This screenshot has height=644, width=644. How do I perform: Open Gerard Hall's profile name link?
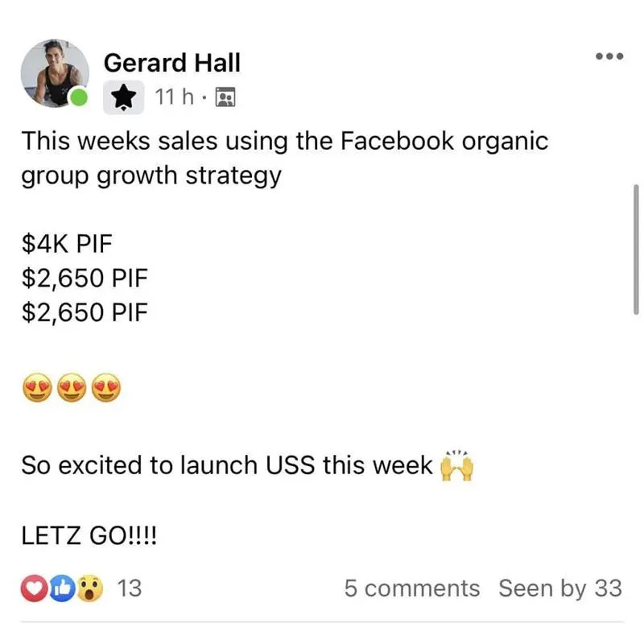pyautogui.click(x=171, y=63)
